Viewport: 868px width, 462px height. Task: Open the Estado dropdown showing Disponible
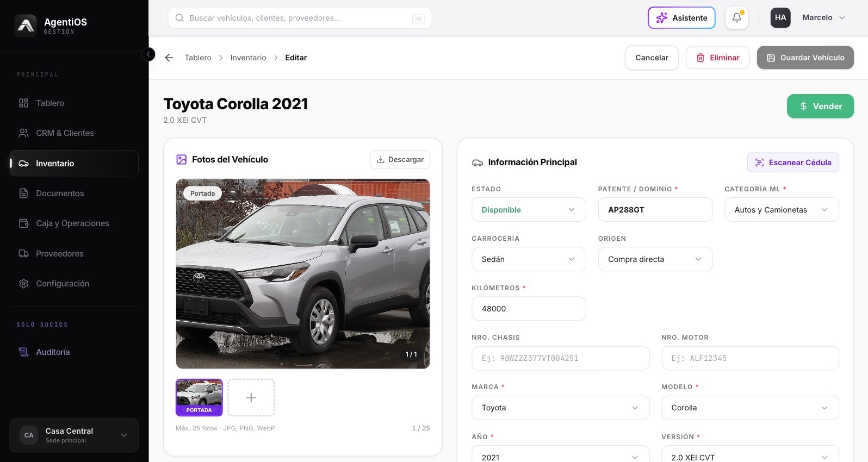pos(529,210)
